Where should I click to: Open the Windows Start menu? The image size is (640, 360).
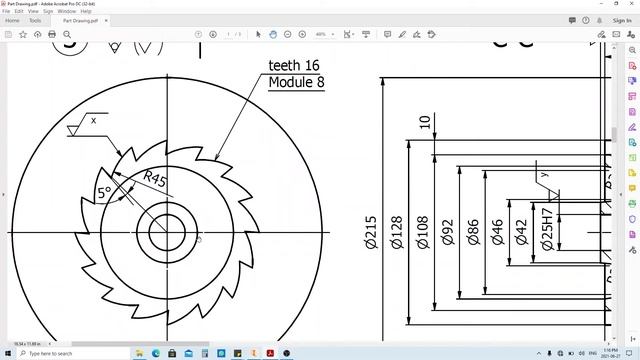coord(8,353)
